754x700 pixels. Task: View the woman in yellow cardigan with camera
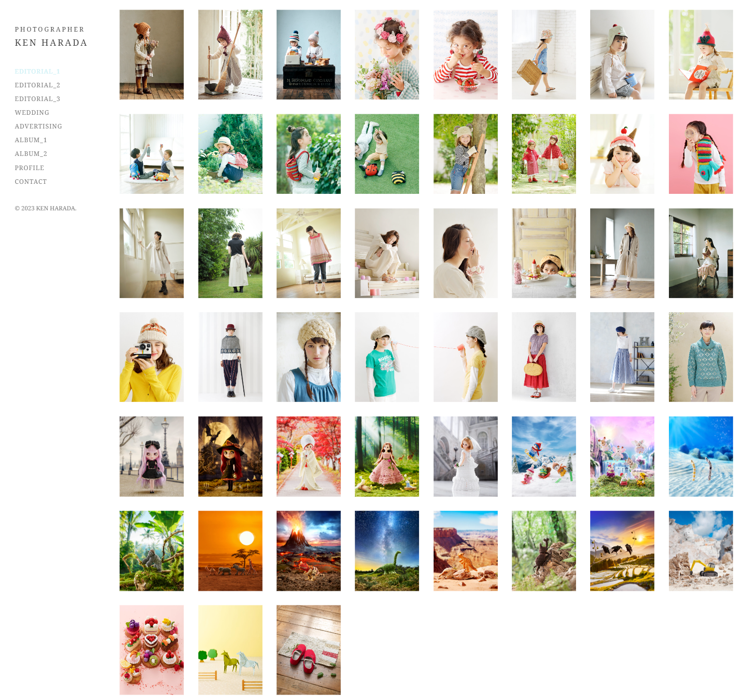[151, 357]
